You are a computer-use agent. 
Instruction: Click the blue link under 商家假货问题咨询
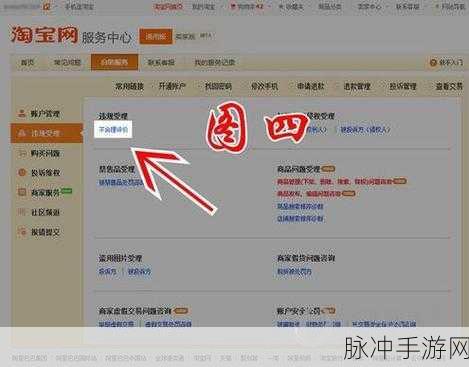(x=295, y=272)
